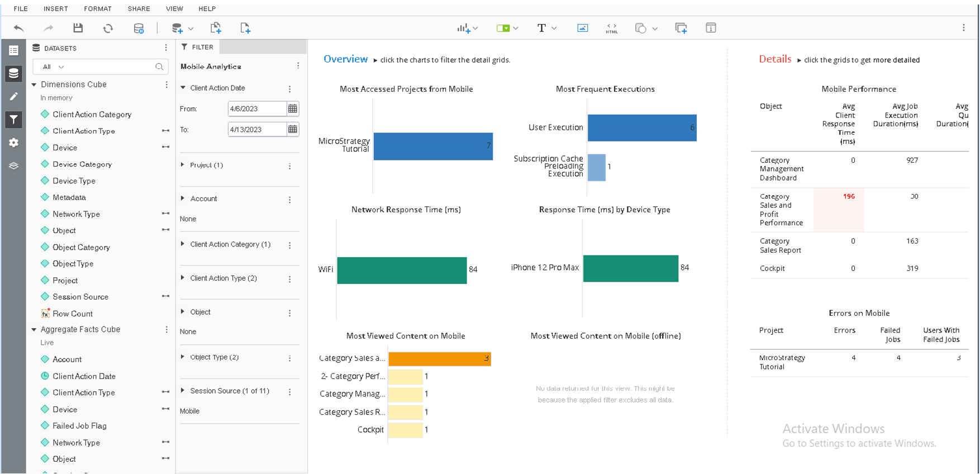Expand the Session Source filter
980x474 pixels.
tap(183, 391)
